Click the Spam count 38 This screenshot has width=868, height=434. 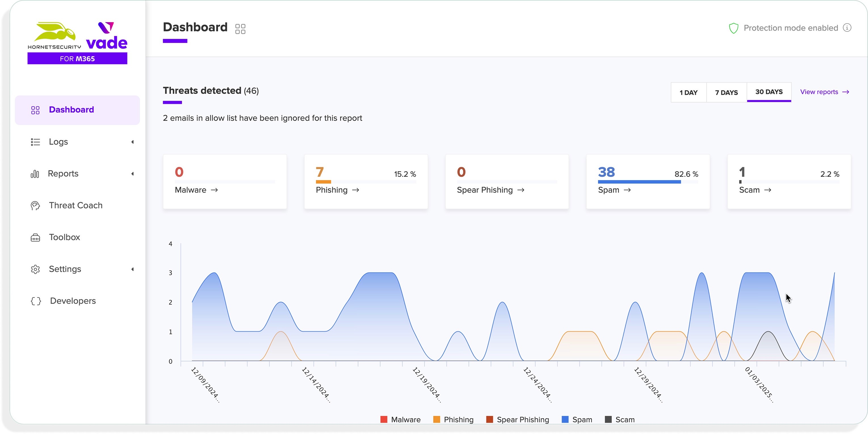point(607,172)
